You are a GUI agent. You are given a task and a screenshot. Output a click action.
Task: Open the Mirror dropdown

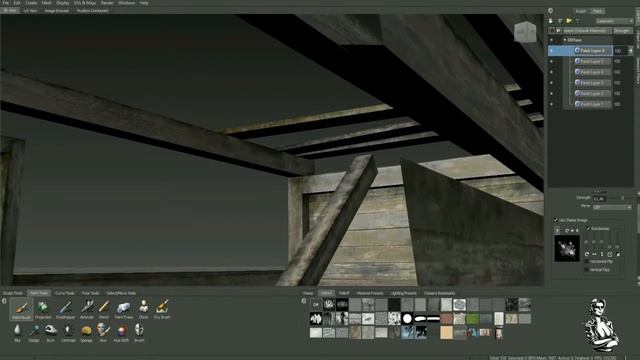point(612,207)
